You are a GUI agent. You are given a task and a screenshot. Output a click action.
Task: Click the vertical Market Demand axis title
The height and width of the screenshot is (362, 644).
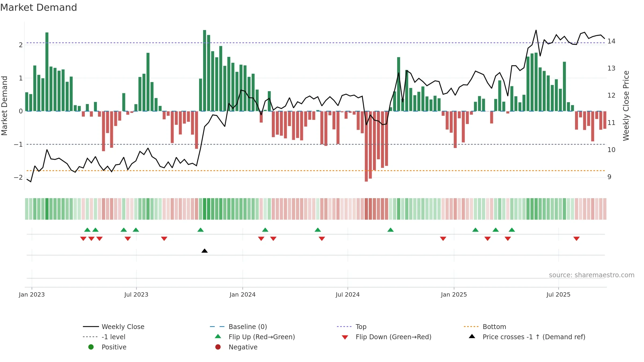tap(4, 106)
